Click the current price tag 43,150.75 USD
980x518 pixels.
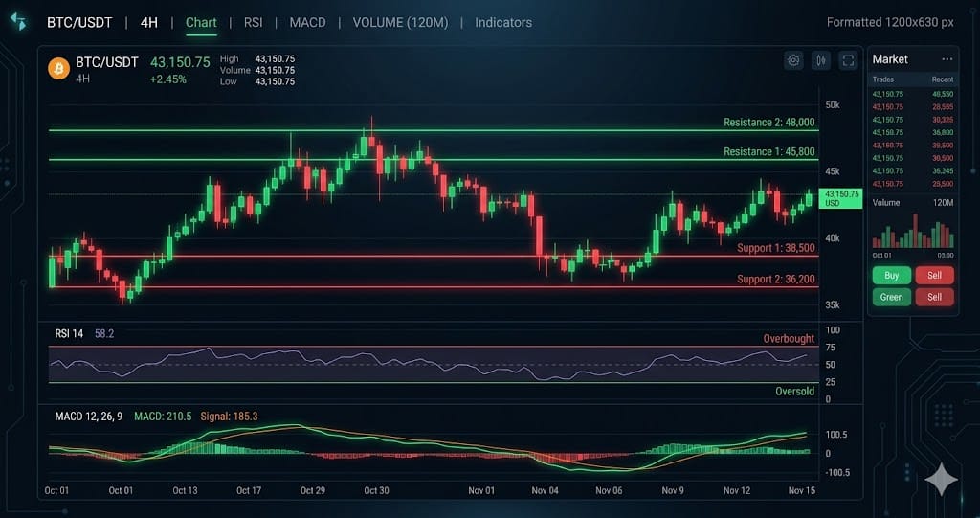pyautogui.click(x=840, y=198)
